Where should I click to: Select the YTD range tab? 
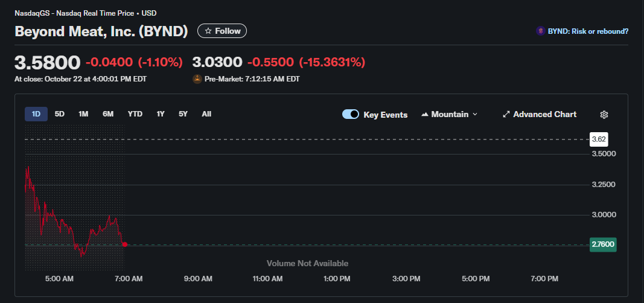135,114
